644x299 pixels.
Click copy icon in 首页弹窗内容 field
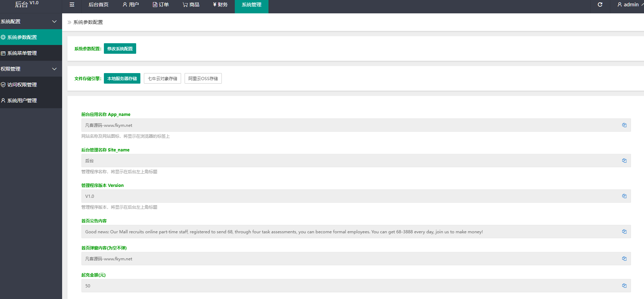tap(624, 259)
